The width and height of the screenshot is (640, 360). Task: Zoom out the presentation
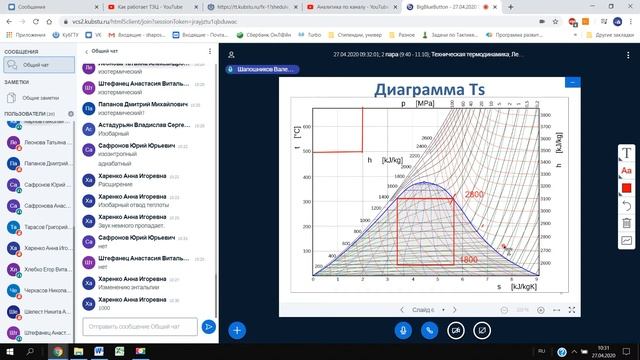click(x=504, y=310)
